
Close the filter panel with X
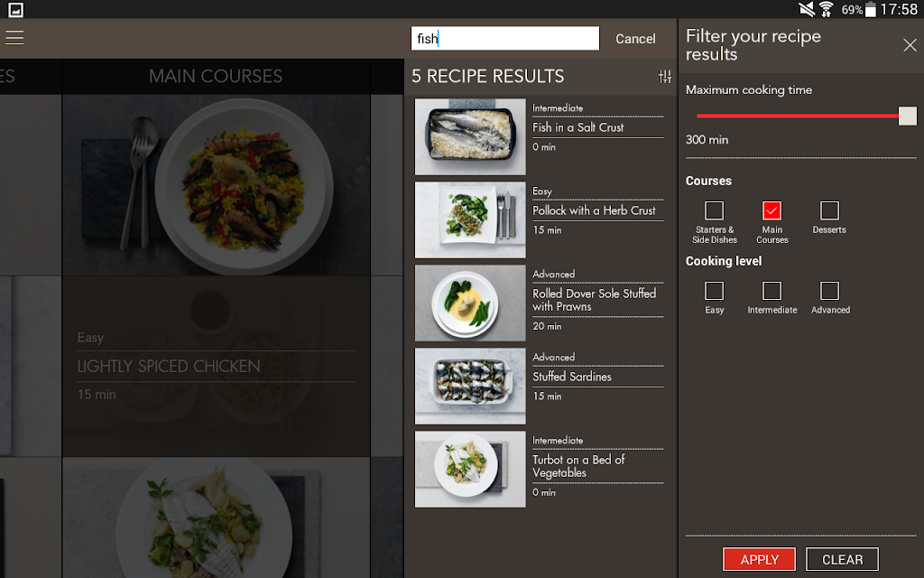pos(910,45)
